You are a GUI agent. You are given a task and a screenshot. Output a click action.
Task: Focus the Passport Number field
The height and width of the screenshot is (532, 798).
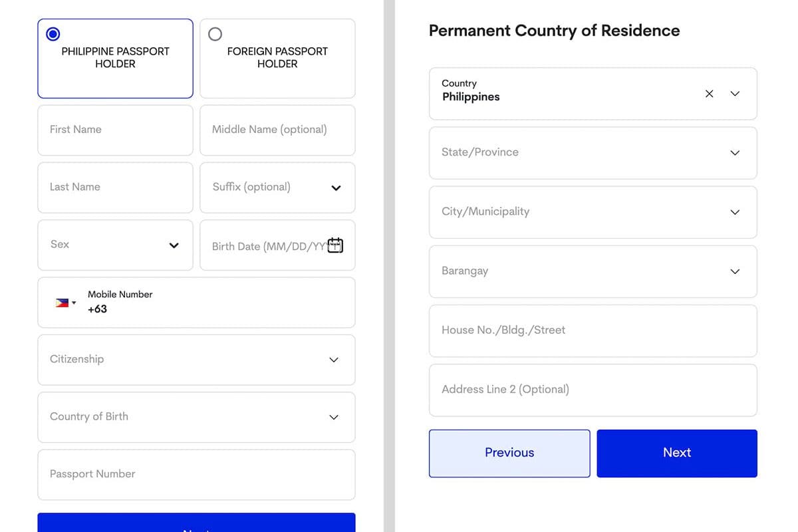[196, 474]
